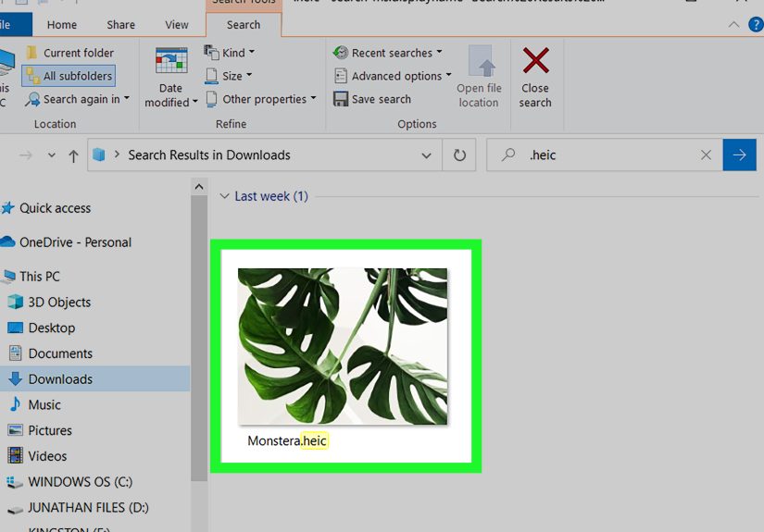Click Save search button
Viewport: 764px width, 532px height.
point(372,99)
